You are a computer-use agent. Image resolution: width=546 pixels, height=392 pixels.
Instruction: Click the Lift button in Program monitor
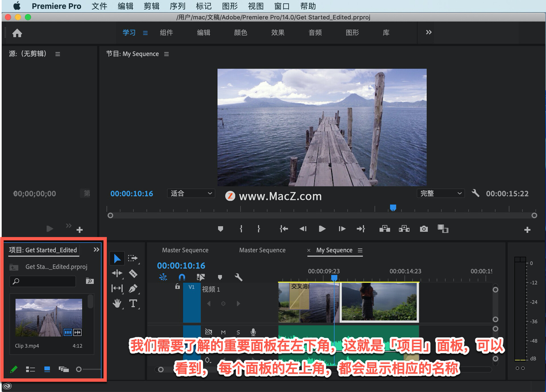point(384,229)
